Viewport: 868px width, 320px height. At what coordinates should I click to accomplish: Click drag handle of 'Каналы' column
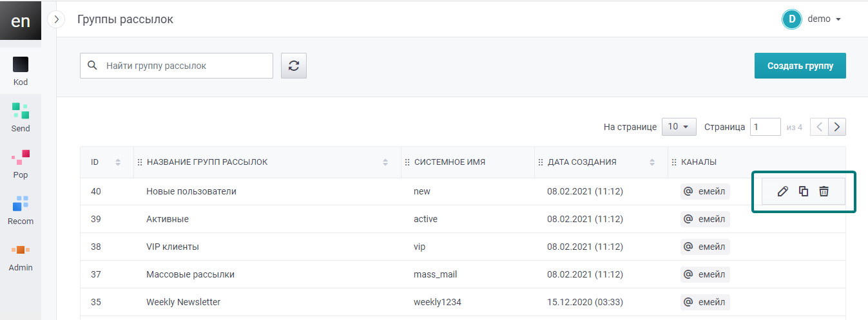674,162
